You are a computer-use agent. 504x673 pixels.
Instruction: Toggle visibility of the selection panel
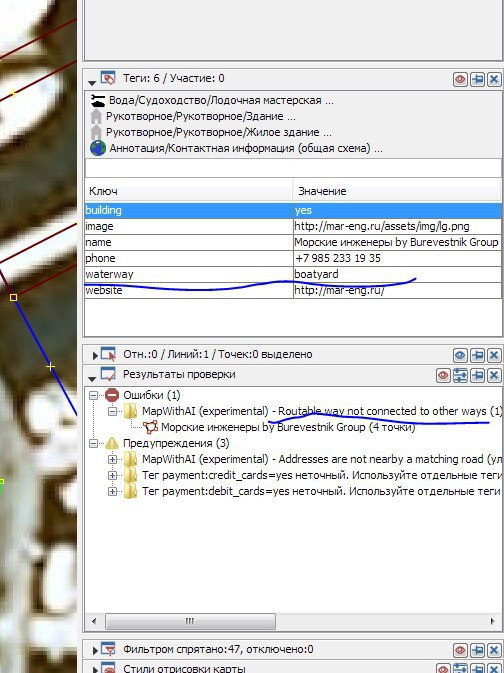pos(460,355)
